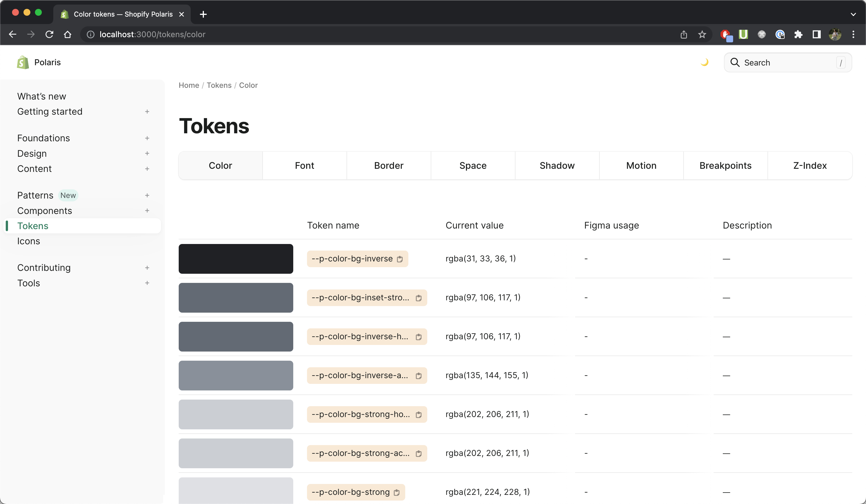Bookmark the page with the star icon
866x504 pixels.
click(x=702, y=34)
